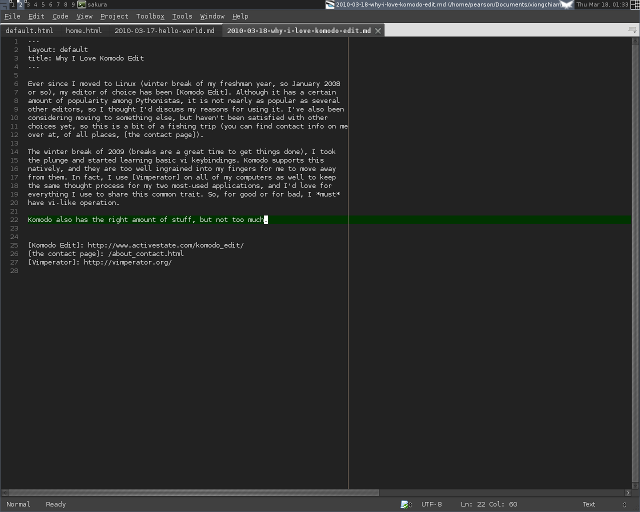Click the Komodo icon in the taskbar title

pos(330,4)
